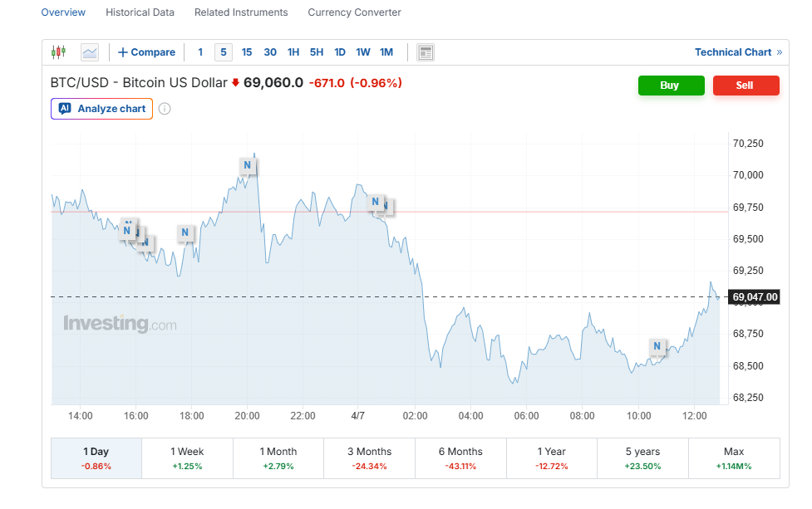812x509 pixels.
Task: Open the news marker at chart peak near 20:00
Action: 247,165
